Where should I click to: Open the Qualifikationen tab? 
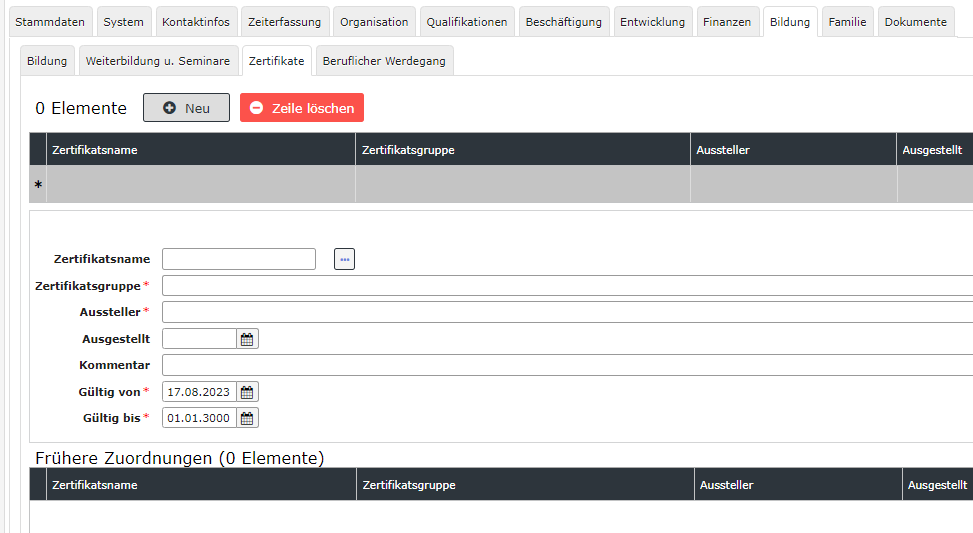tap(467, 22)
